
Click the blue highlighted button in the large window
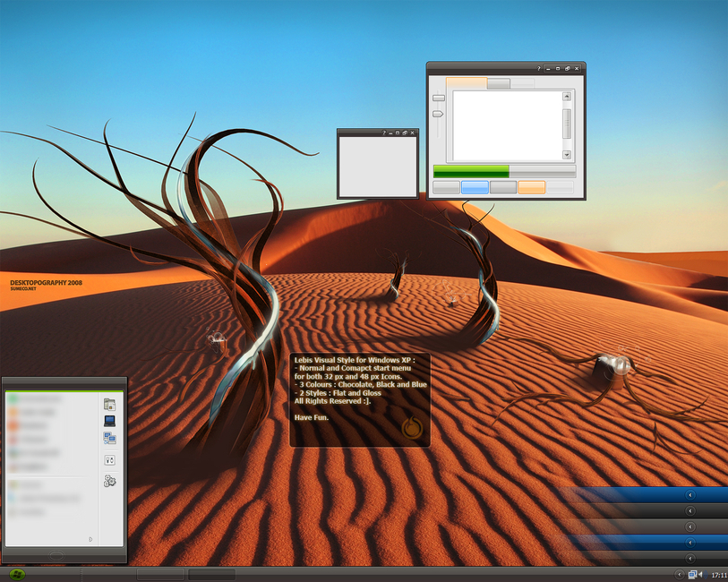[475, 187]
